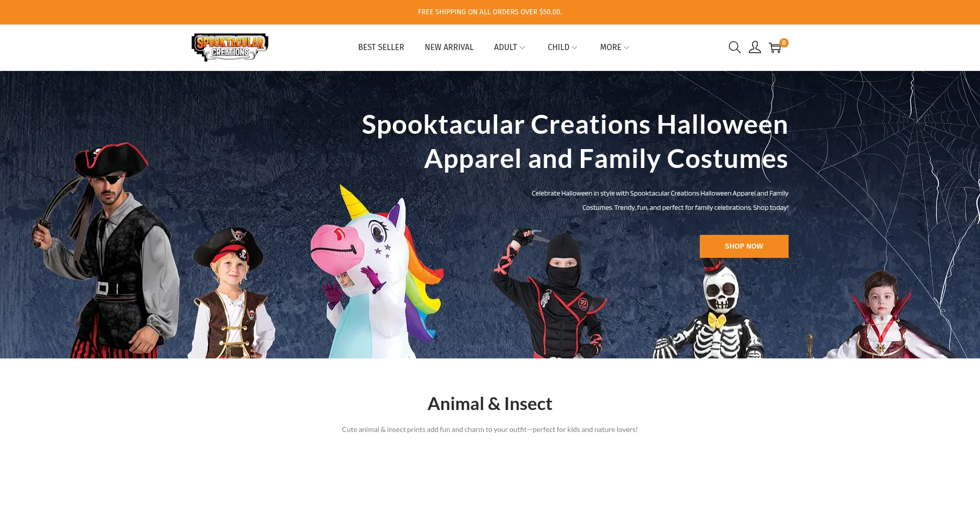This screenshot has width=980, height=507.
Task: Click the CHILD menu label
Action: coord(558,47)
